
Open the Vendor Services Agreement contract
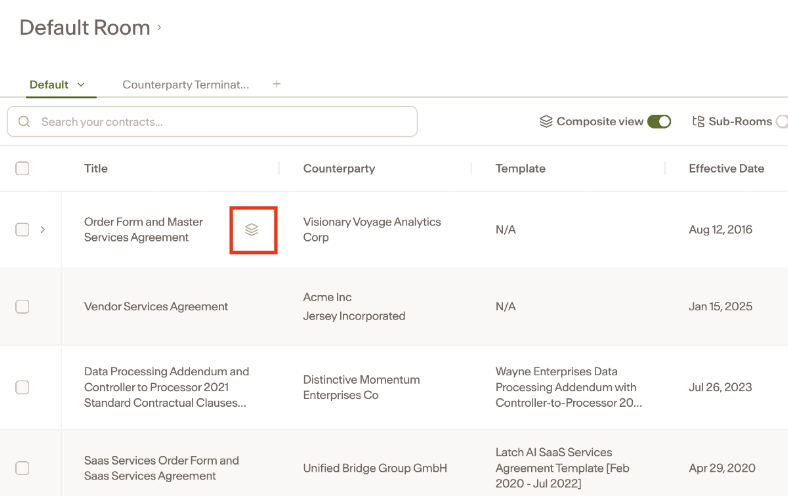pyautogui.click(x=156, y=307)
